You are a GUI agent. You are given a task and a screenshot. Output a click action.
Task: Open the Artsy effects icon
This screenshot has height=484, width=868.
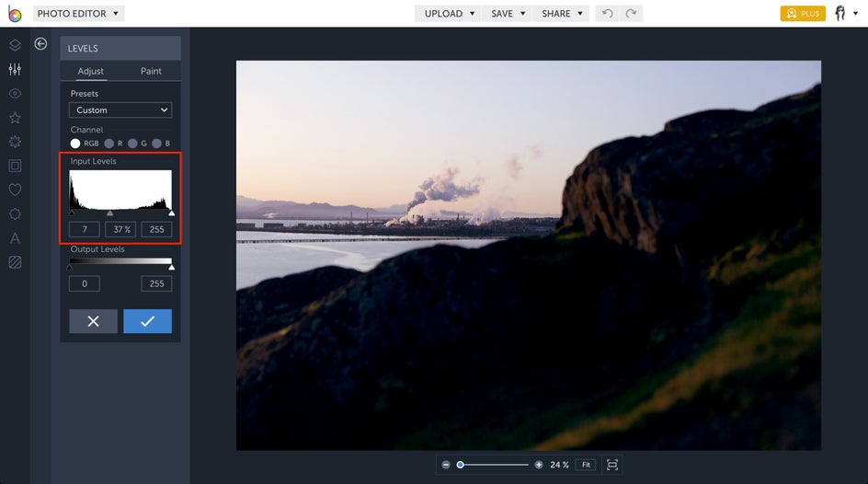(x=15, y=142)
